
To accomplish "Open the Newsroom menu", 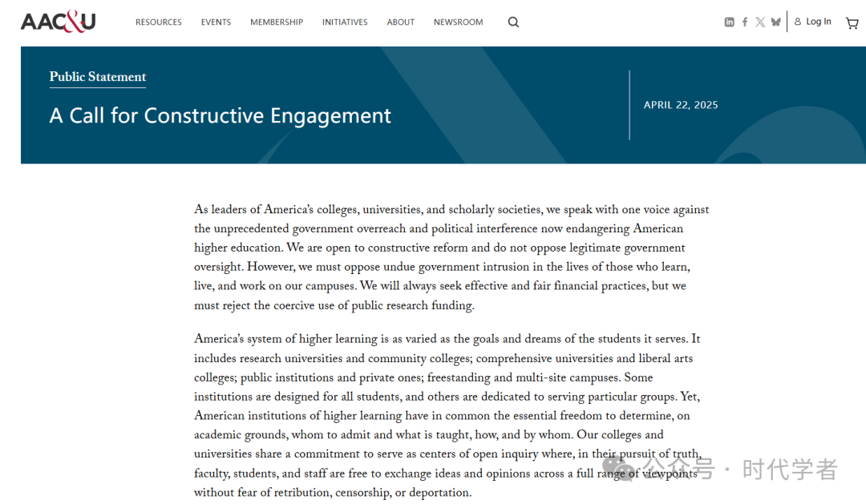I will [458, 22].
